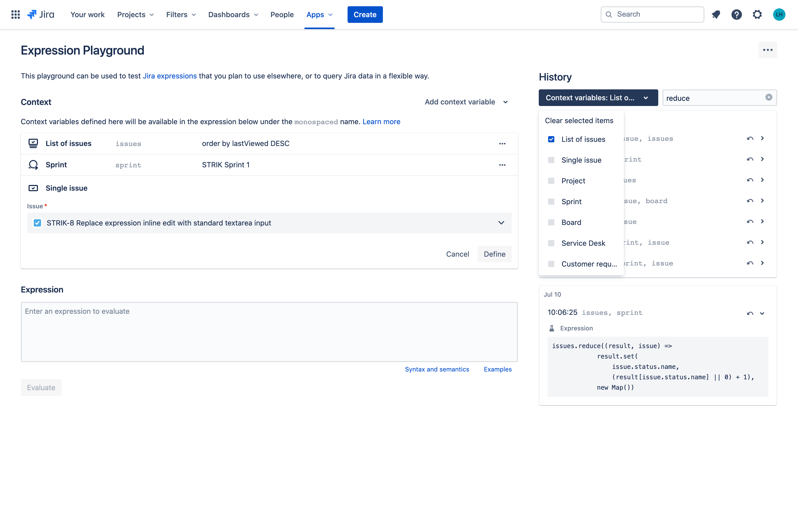
Task: Check the Service Desk filter option
Action: tap(551, 243)
